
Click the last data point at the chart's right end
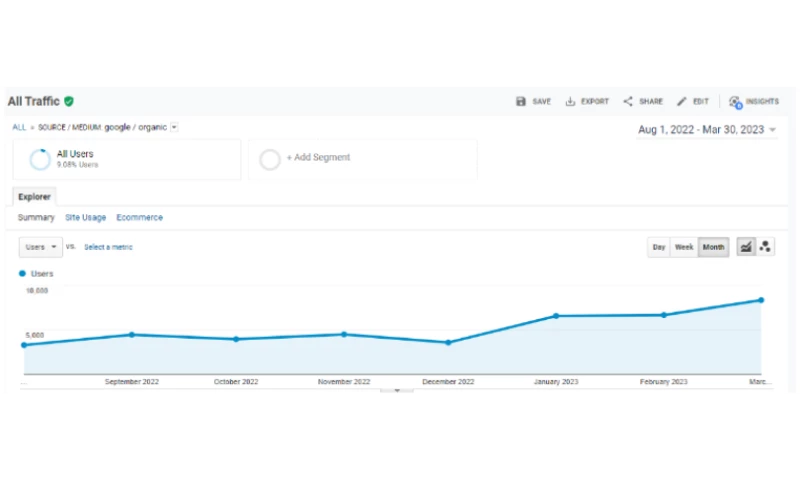click(761, 300)
